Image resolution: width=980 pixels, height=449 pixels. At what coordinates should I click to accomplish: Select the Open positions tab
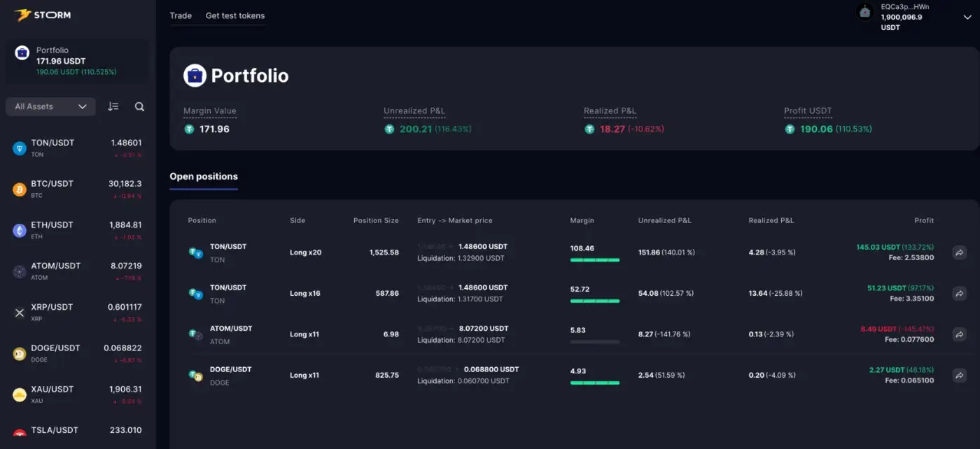(x=204, y=177)
